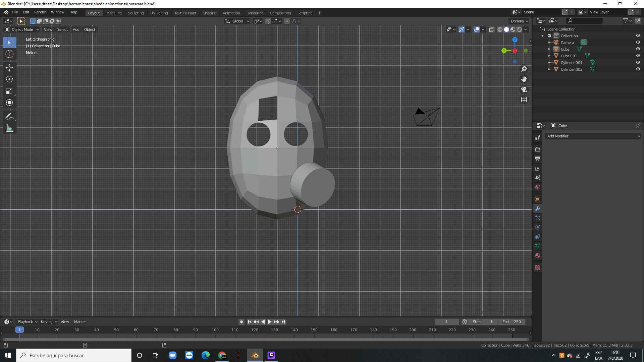Activate the Measure tool
This screenshot has width=644, height=362.
[x=9, y=128]
